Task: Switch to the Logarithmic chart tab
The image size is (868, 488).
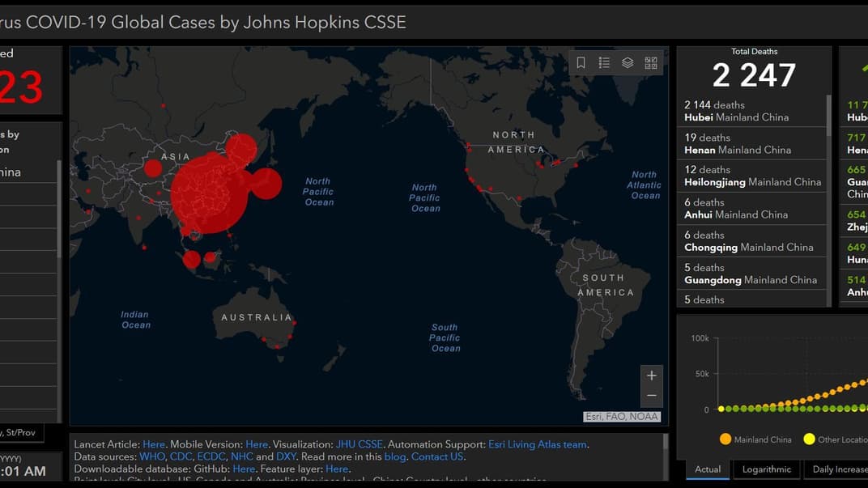Action: tap(767, 469)
